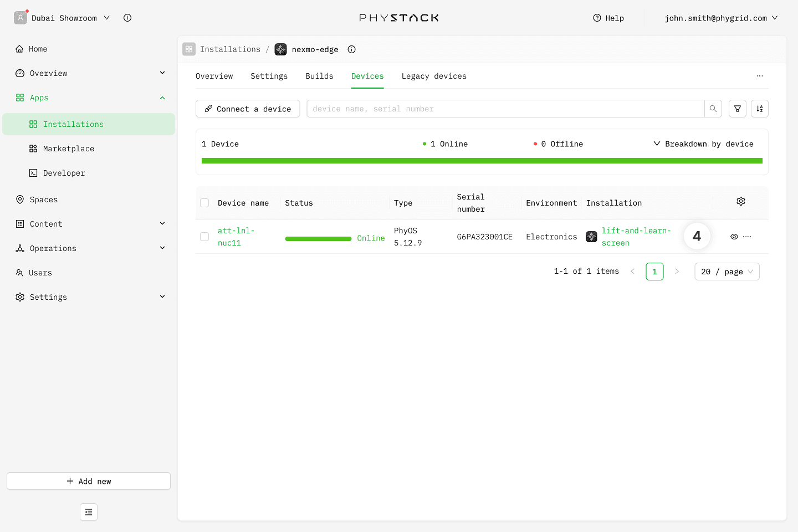Screen dimensions: 798x532
Task: Expand Breakdown by device
Action: [704, 144]
